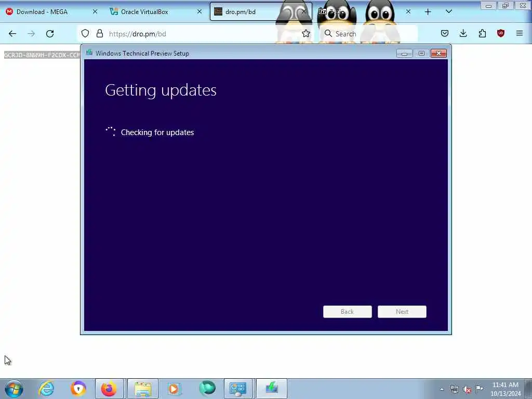Open Windows Media Player from the taskbar

[174, 389]
